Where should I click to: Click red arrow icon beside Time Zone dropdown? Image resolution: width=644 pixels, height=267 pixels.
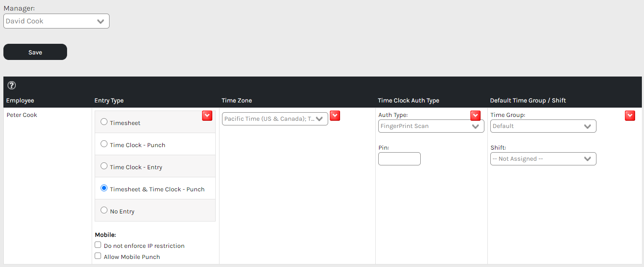[335, 116]
